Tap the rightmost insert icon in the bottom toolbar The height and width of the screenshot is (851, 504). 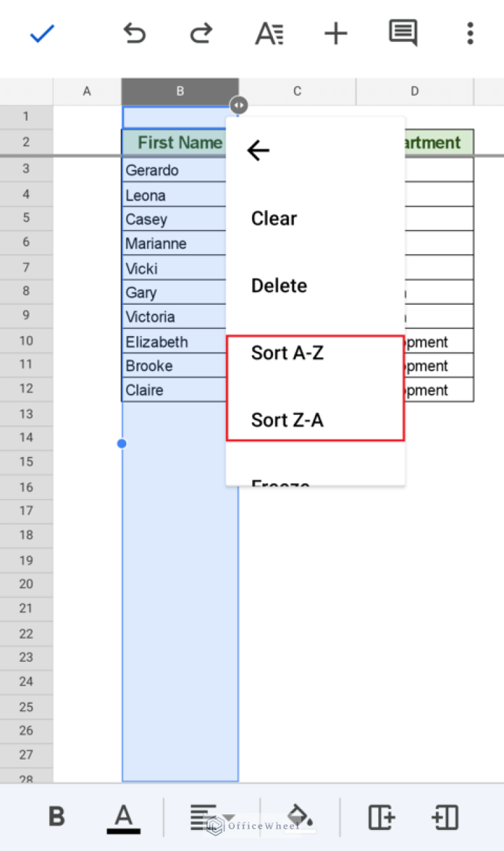point(444,817)
